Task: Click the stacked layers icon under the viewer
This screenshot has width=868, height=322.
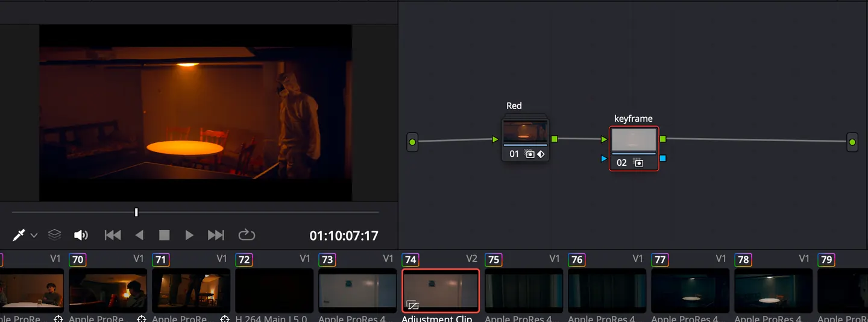Action: pyautogui.click(x=55, y=235)
